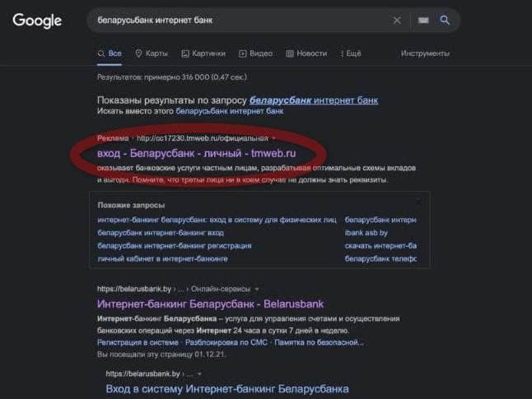Clear the search query with X
The height and width of the screenshot is (399, 532).
click(x=397, y=21)
